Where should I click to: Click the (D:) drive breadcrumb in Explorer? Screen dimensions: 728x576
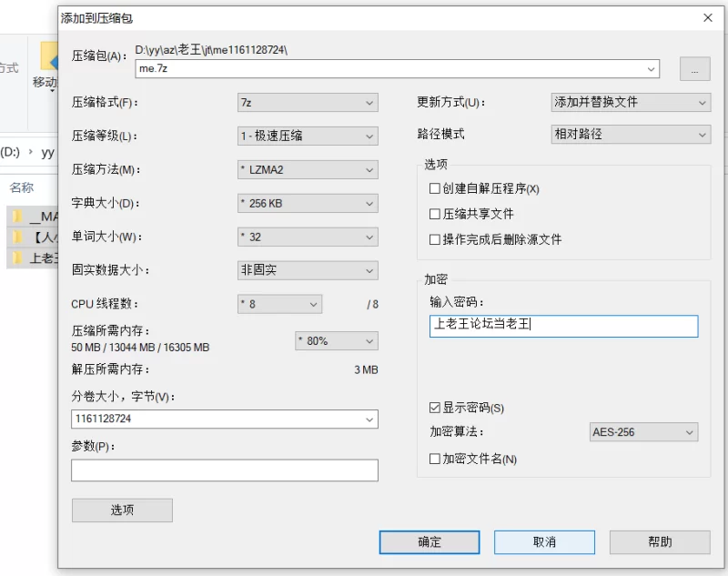coord(10,152)
